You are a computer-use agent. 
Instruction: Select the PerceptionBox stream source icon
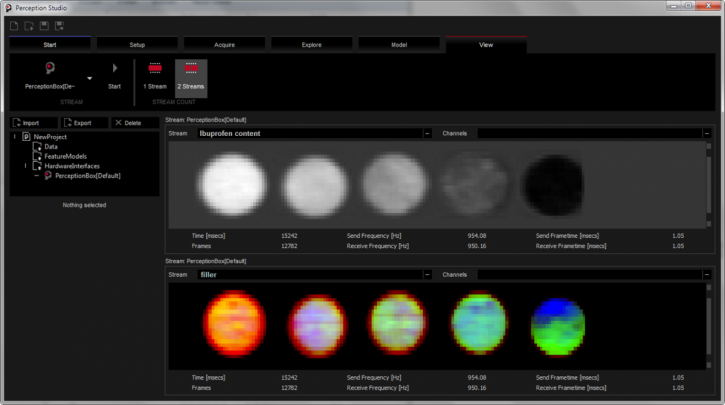coord(50,68)
